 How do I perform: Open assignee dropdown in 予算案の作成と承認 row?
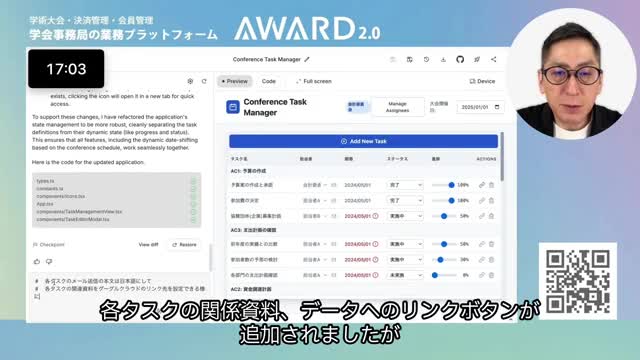(315, 185)
